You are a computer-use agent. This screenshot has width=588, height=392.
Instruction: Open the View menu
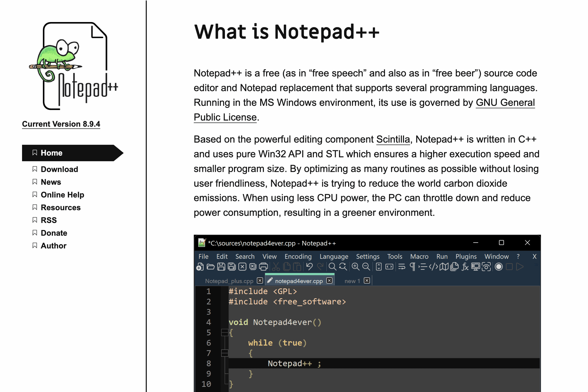click(270, 256)
